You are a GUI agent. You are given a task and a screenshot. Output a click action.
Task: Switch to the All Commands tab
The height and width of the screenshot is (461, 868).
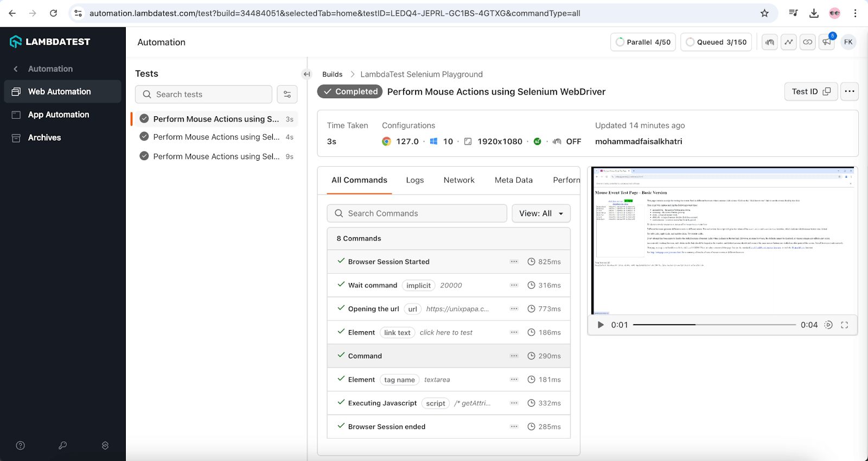pos(359,180)
